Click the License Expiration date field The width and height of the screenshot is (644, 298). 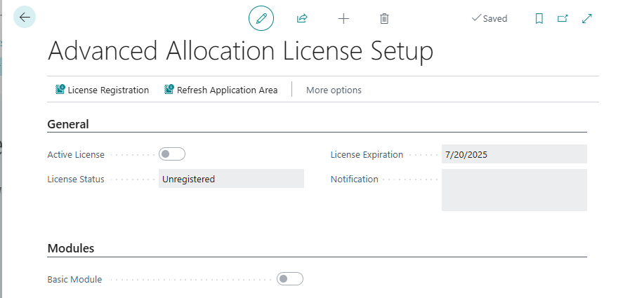514,154
